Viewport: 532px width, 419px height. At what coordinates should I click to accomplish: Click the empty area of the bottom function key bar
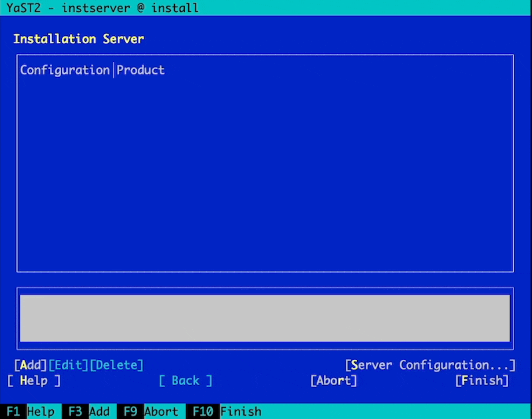point(399,412)
